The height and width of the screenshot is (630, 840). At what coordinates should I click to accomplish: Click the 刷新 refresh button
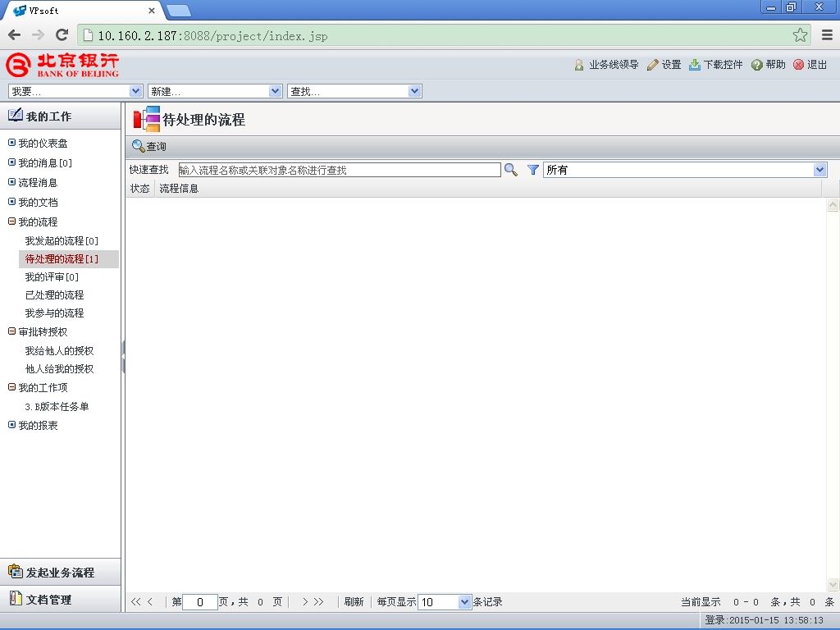[354, 601]
